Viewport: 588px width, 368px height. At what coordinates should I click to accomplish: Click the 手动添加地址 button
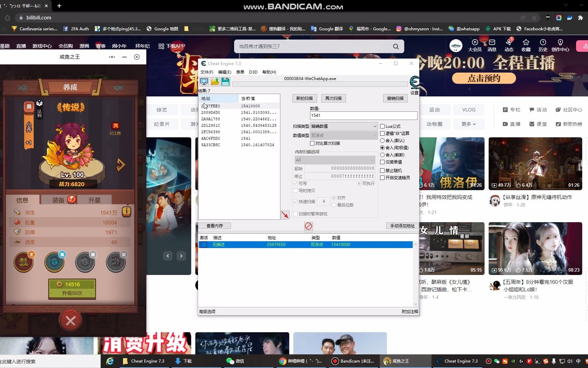point(402,226)
